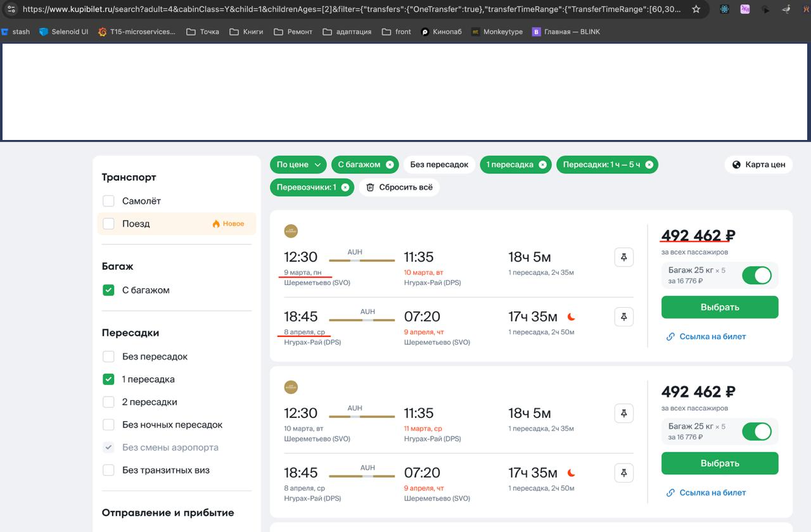Clear the 'Пересадки: 1 ч — 5 ч' chip

(x=649, y=165)
